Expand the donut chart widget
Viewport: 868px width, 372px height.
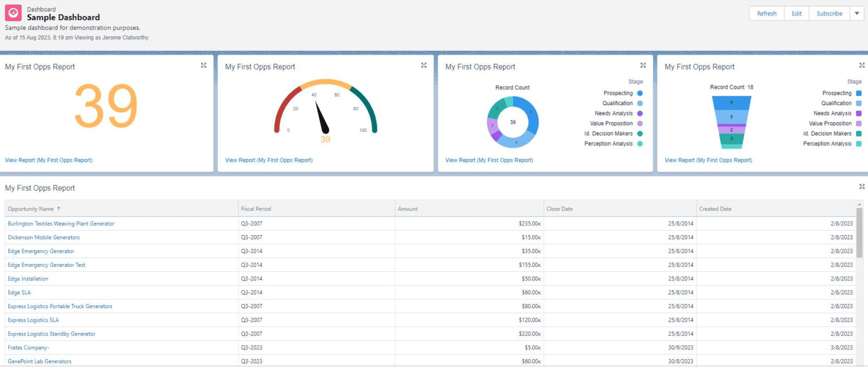pos(643,64)
